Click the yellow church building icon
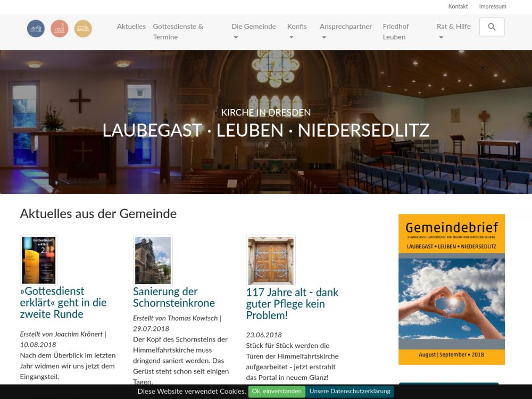The height and width of the screenshot is (399, 532). point(83,29)
